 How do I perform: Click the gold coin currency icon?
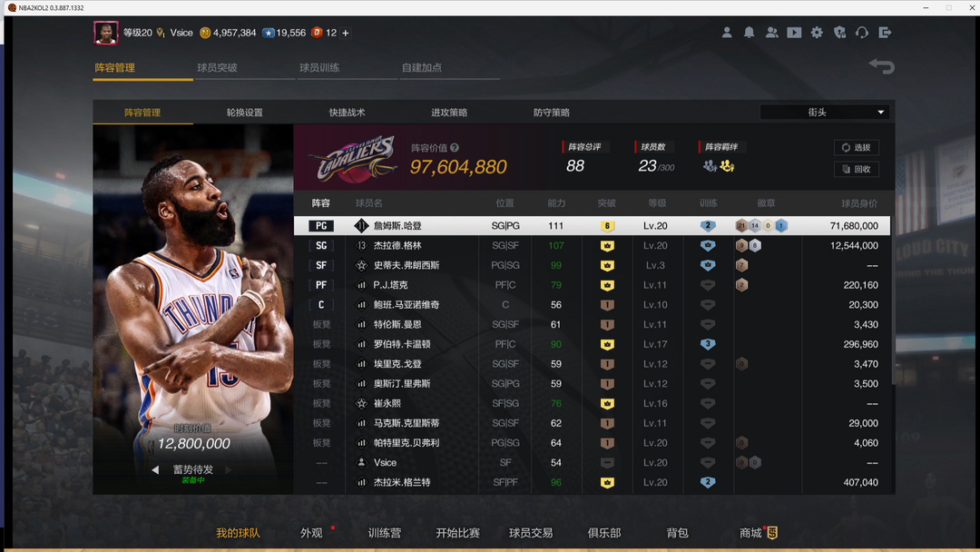(x=205, y=33)
